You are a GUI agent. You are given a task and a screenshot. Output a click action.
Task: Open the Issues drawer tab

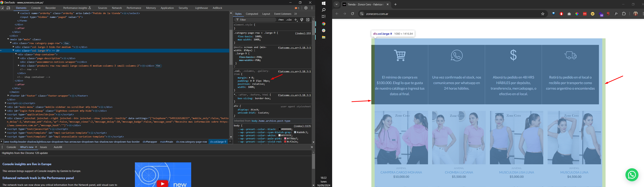coord(44,147)
